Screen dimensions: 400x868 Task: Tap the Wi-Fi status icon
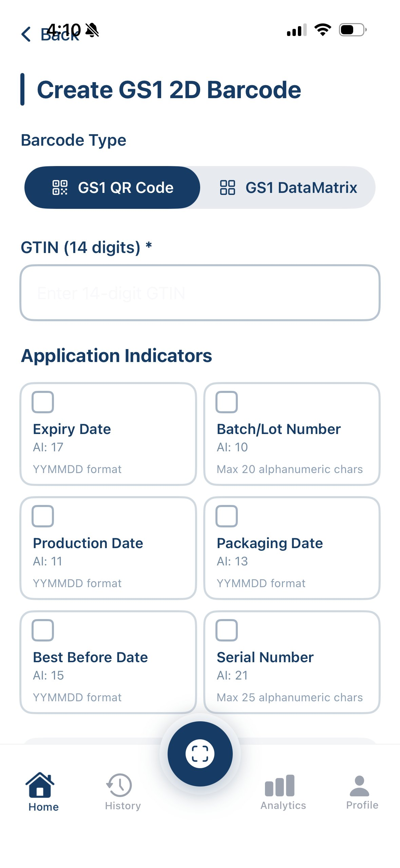(323, 30)
